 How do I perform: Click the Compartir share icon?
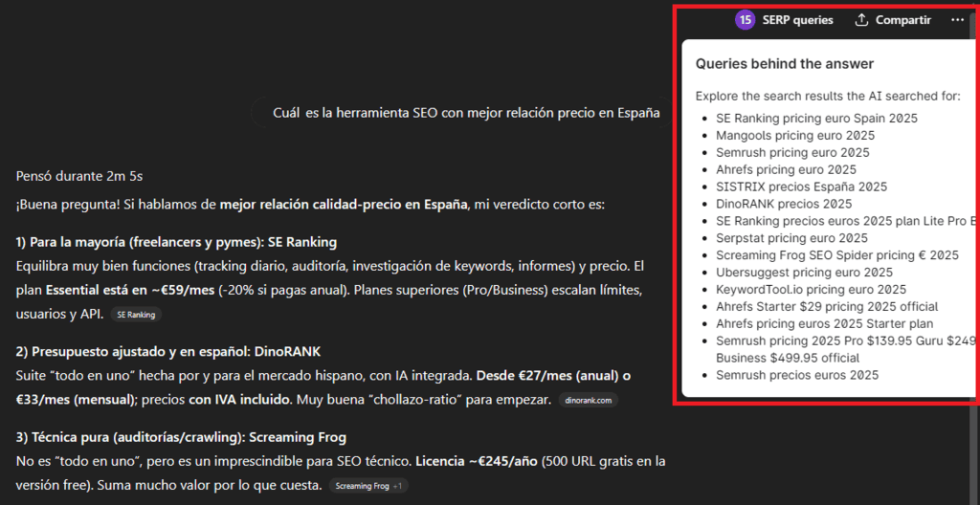point(861,20)
